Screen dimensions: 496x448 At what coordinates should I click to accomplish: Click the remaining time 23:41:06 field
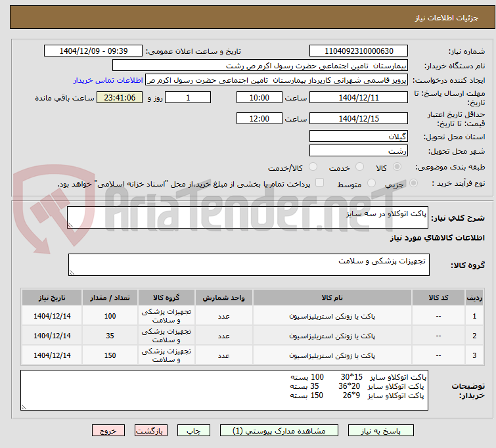pyautogui.click(x=120, y=97)
